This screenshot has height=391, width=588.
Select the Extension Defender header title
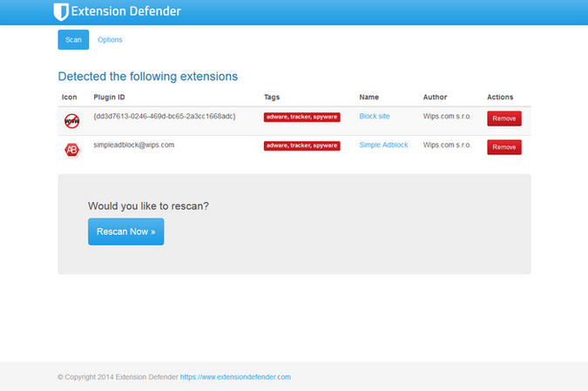pyautogui.click(x=126, y=11)
